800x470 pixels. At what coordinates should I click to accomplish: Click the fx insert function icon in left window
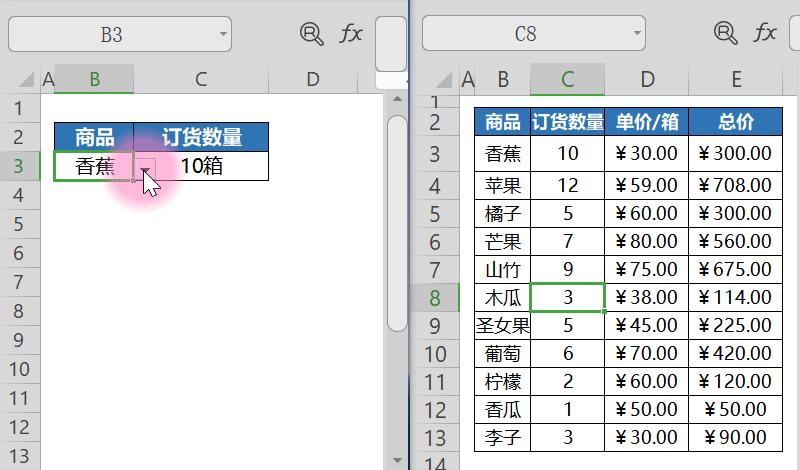tap(351, 34)
